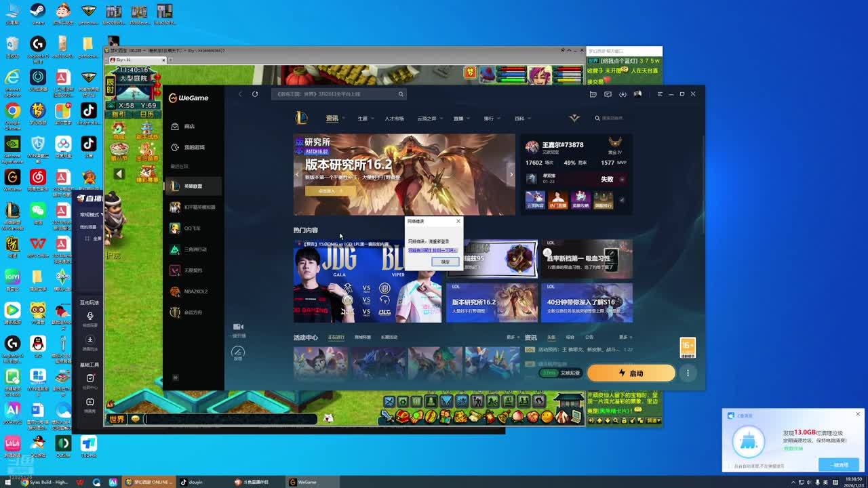The height and width of the screenshot is (488, 868).
Task: Select QQ飞车 in the game list
Action: point(192,228)
